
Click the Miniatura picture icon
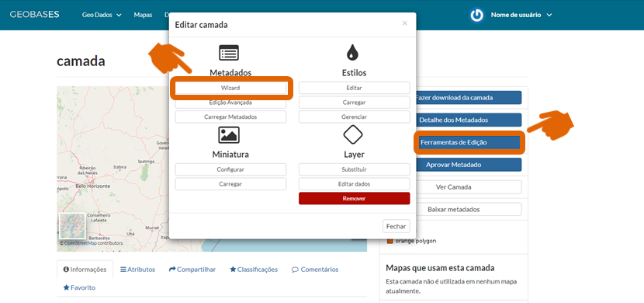[x=229, y=135]
